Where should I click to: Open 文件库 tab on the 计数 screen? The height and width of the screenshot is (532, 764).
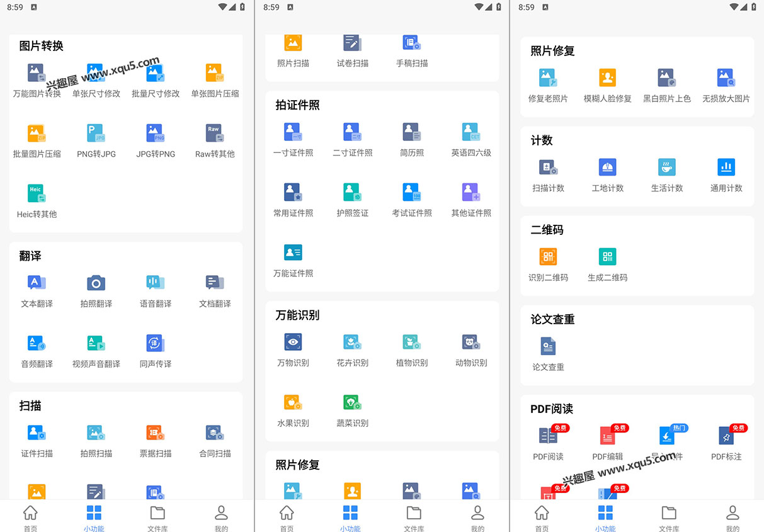(669, 518)
